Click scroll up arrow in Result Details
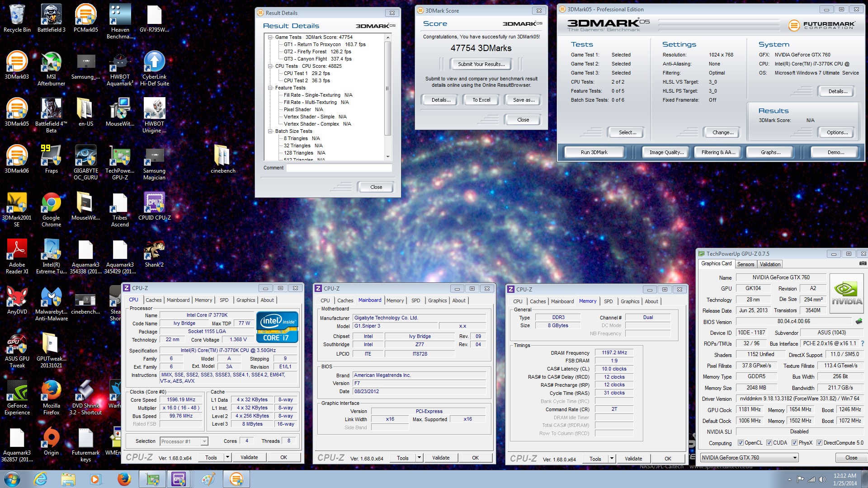 coord(388,37)
